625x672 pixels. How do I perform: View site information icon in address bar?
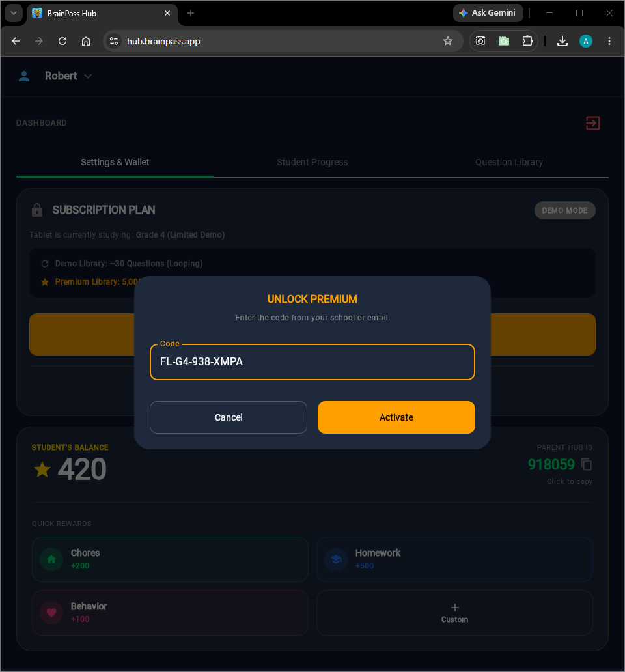point(114,41)
